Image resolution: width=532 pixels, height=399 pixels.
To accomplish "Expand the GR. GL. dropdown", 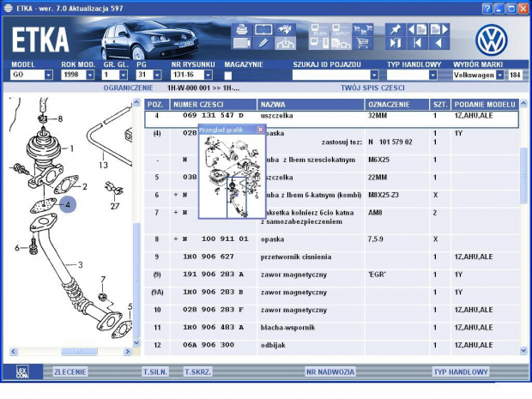I will pyautogui.click(x=124, y=75).
